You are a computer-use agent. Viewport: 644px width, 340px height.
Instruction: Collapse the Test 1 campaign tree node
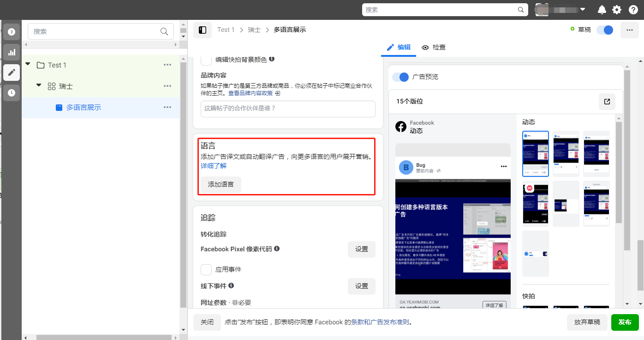pos(28,65)
